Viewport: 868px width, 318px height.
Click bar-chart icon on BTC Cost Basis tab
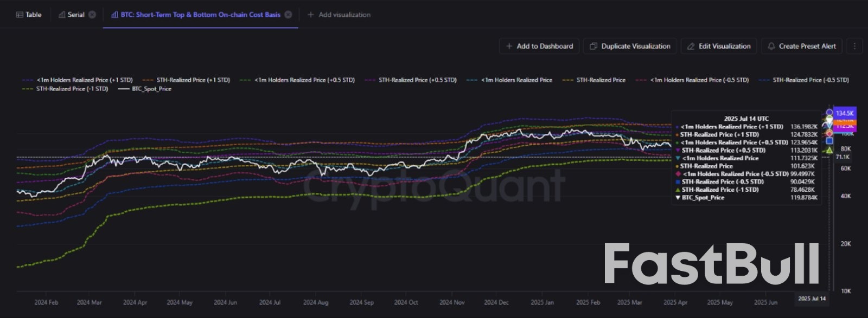tap(114, 15)
